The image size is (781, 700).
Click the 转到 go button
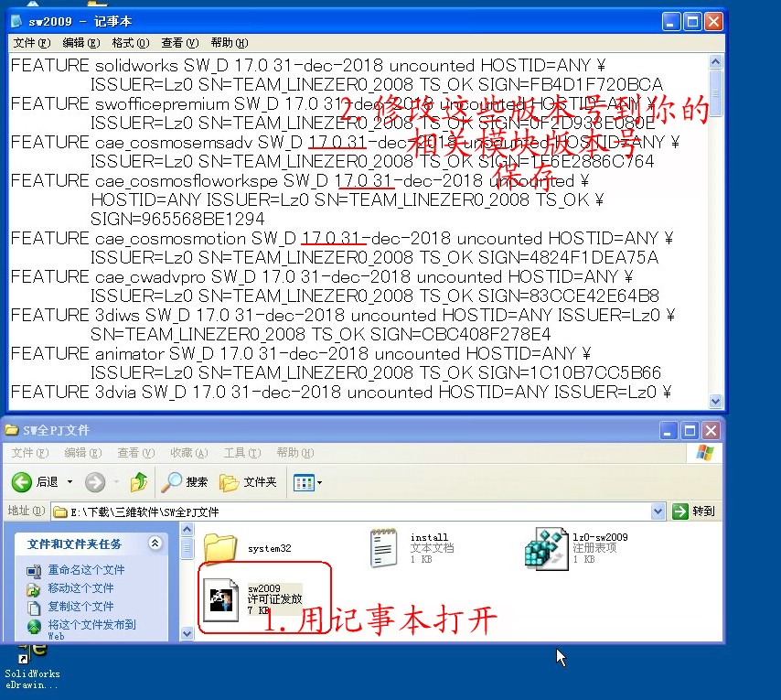694,512
